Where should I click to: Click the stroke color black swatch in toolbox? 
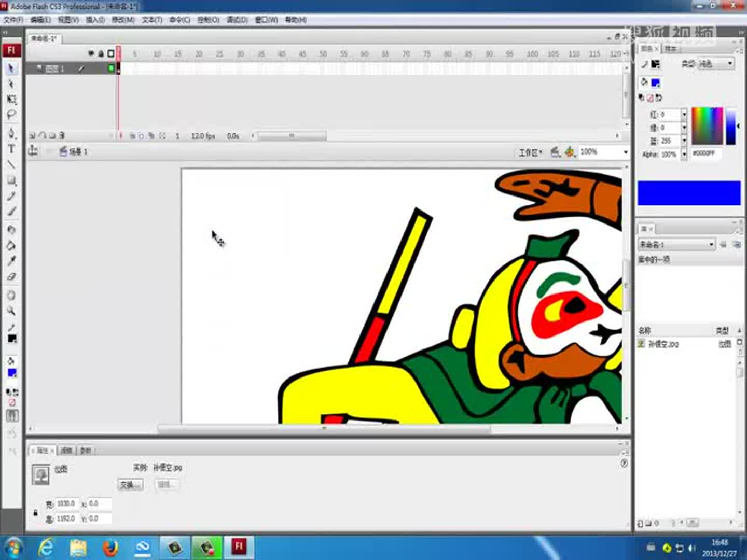[x=12, y=339]
